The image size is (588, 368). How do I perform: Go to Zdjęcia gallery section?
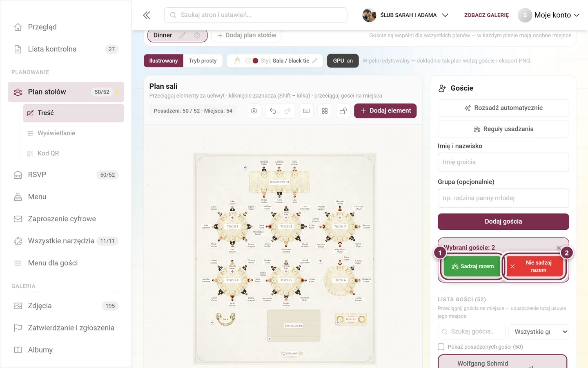(66, 306)
